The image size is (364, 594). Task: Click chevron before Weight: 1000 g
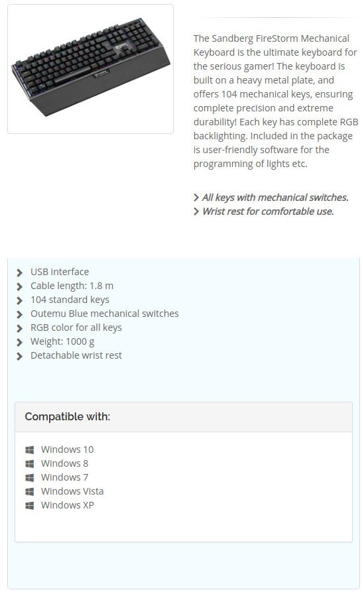tap(20, 342)
